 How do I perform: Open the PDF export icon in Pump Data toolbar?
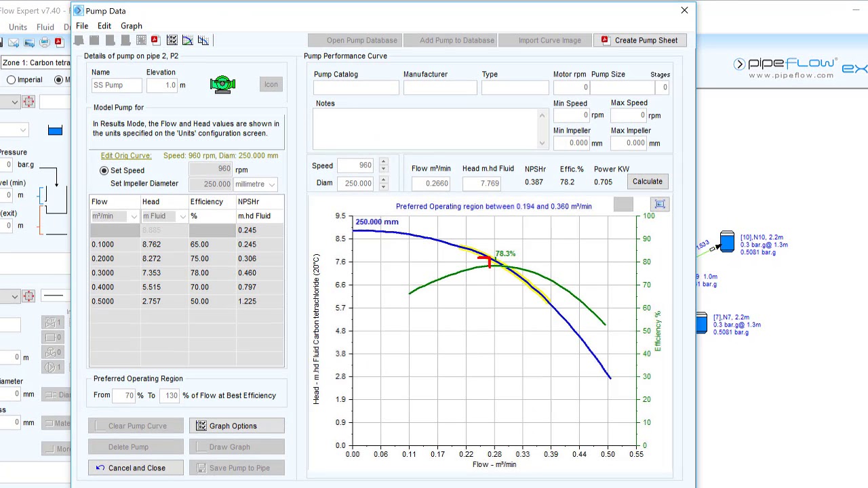click(155, 41)
